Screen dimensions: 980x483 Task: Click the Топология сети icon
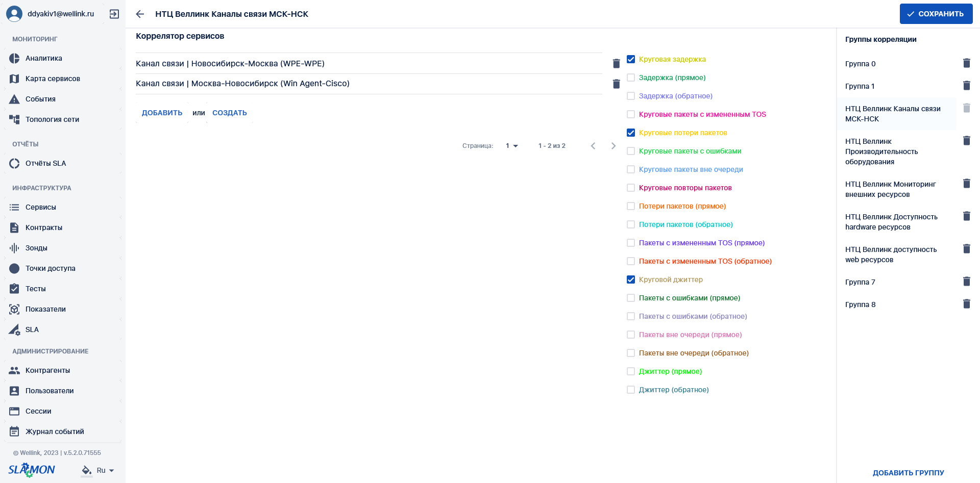14,119
